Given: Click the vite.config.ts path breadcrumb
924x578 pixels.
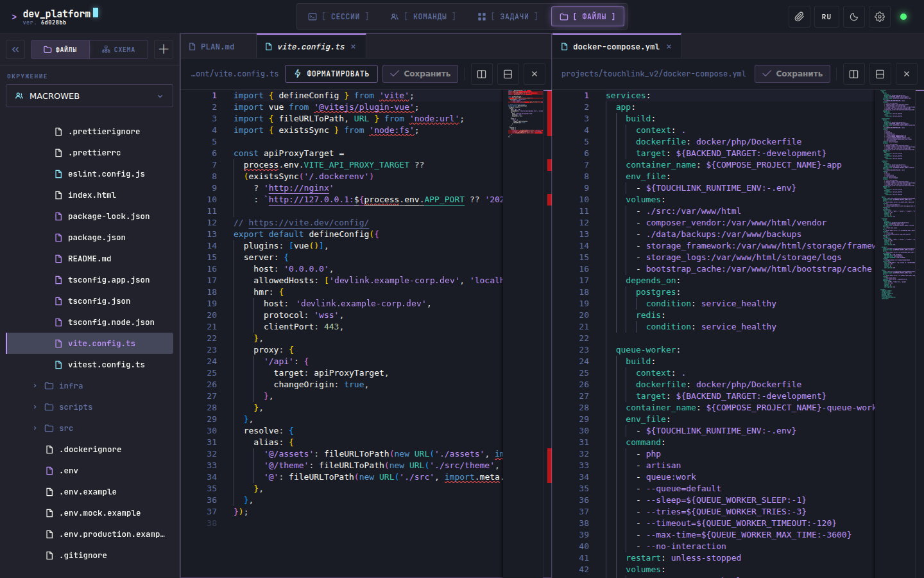Looking at the screenshot, I should 235,74.
